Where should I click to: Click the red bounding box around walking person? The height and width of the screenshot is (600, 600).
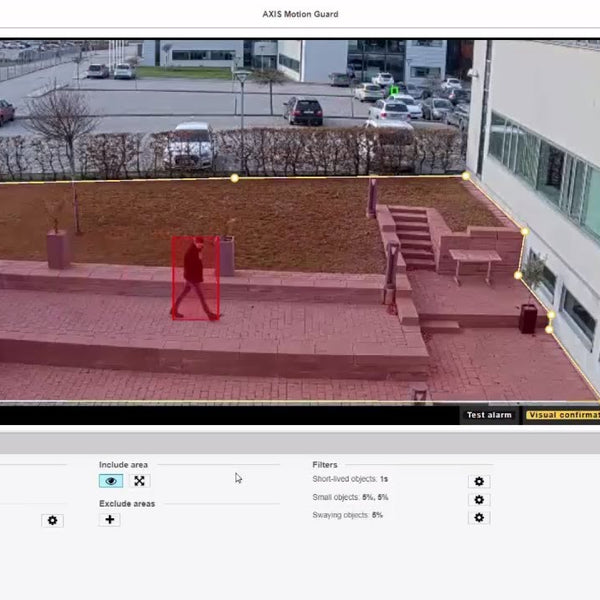click(195, 277)
